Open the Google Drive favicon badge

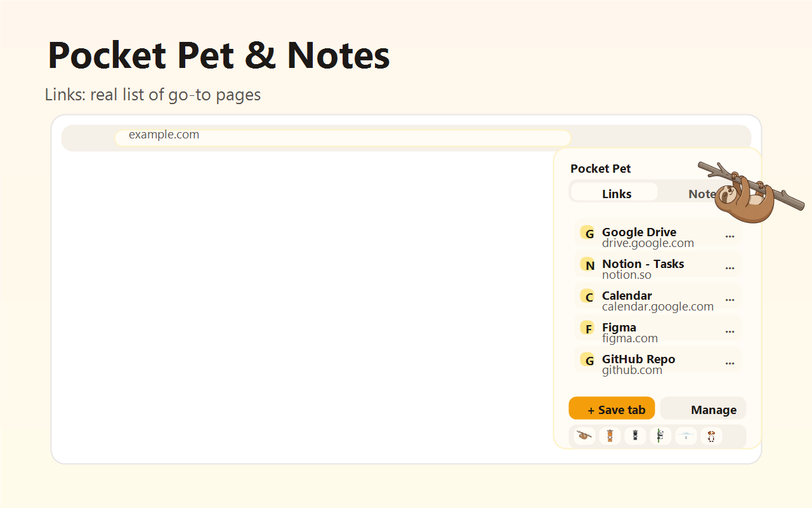(x=588, y=232)
